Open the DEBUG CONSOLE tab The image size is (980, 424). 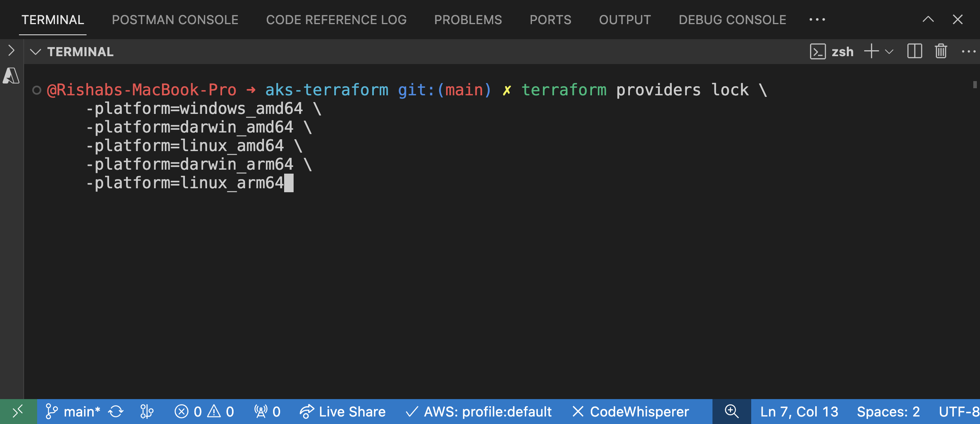[x=732, y=20]
